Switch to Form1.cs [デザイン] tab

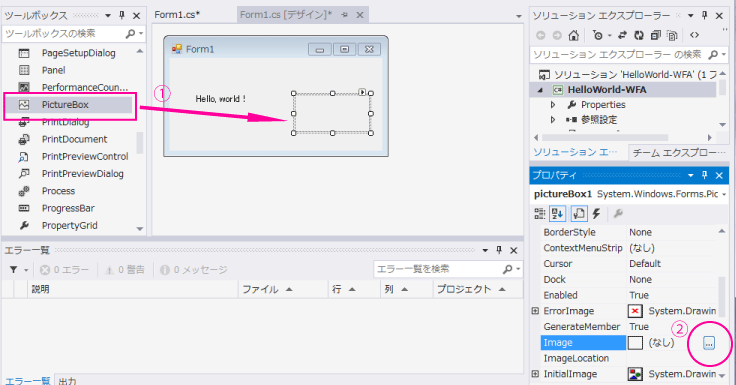pyautogui.click(x=286, y=15)
